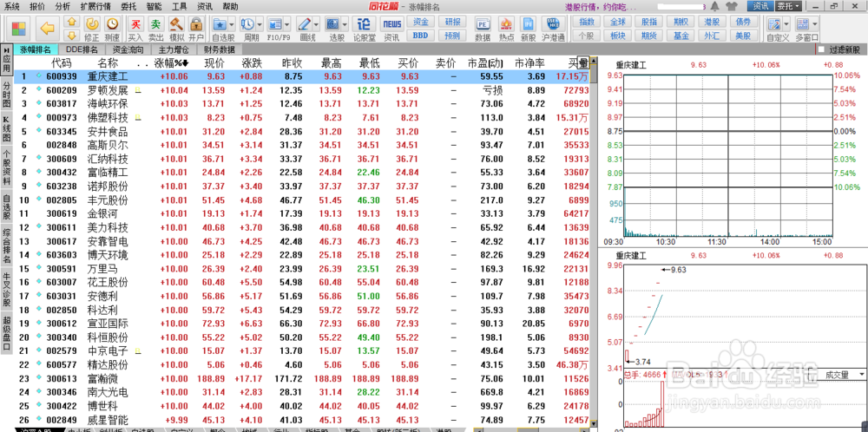Click the 研报 button
The image size is (868, 432).
pos(451,23)
